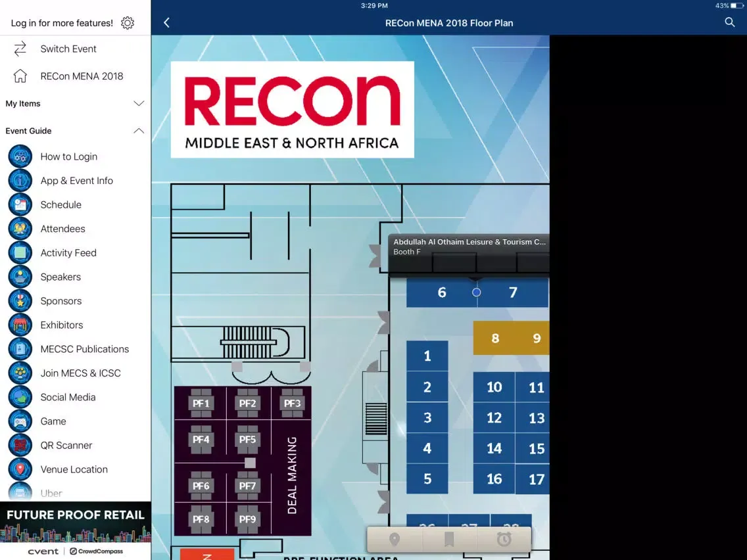Image resolution: width=747 pixels, height=560 pixels.
Task: Click the Schedule calendar icon
Action: (x=20, y=205)
